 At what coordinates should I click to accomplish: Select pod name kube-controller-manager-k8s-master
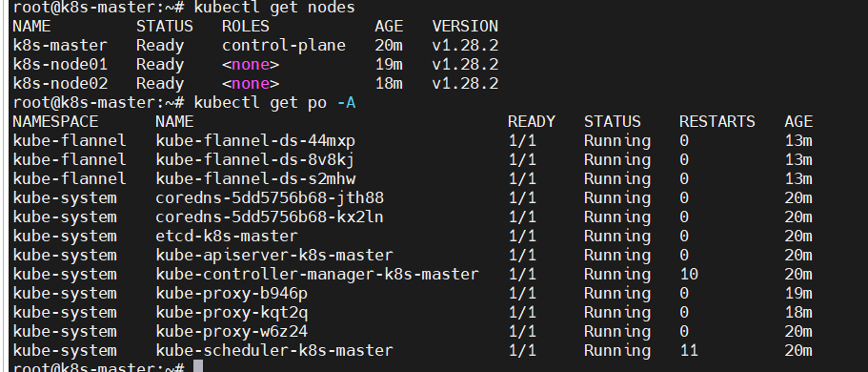click(x=317, y=274)
